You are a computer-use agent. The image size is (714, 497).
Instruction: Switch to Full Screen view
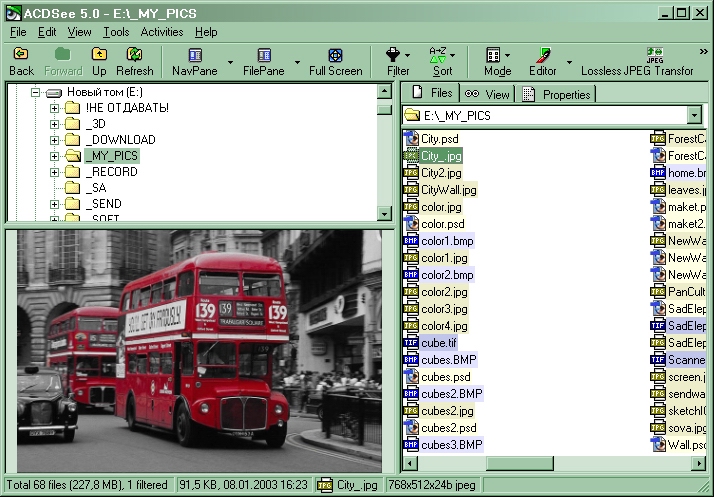click(x=335, y=55)
